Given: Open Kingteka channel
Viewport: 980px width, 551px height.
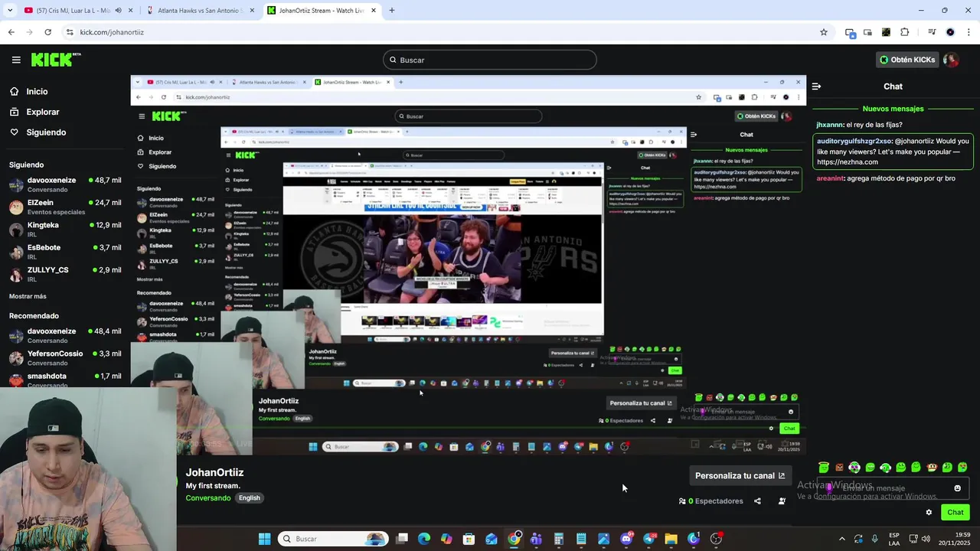Looking at the screenshot, I should (65, 230).
